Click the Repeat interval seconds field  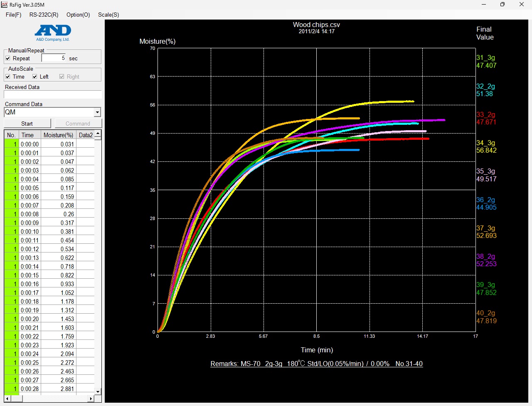pyautogui.click(x=54, y=58)
